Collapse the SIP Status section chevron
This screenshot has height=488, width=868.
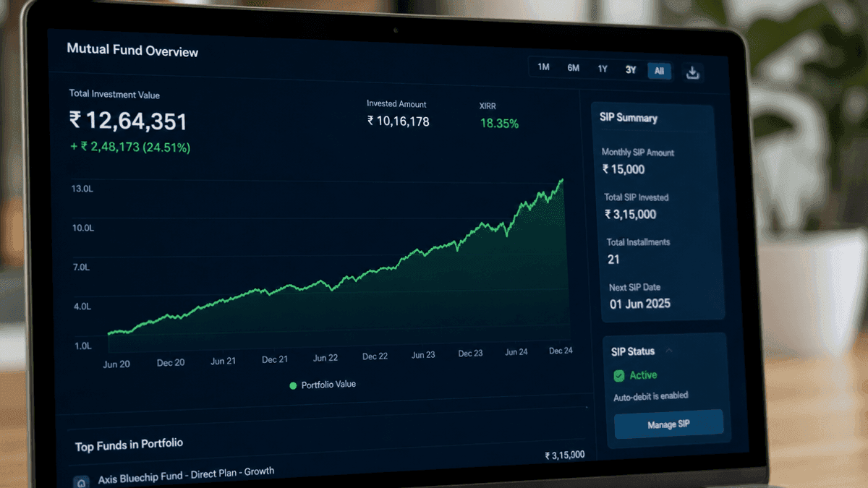point(669,351)
